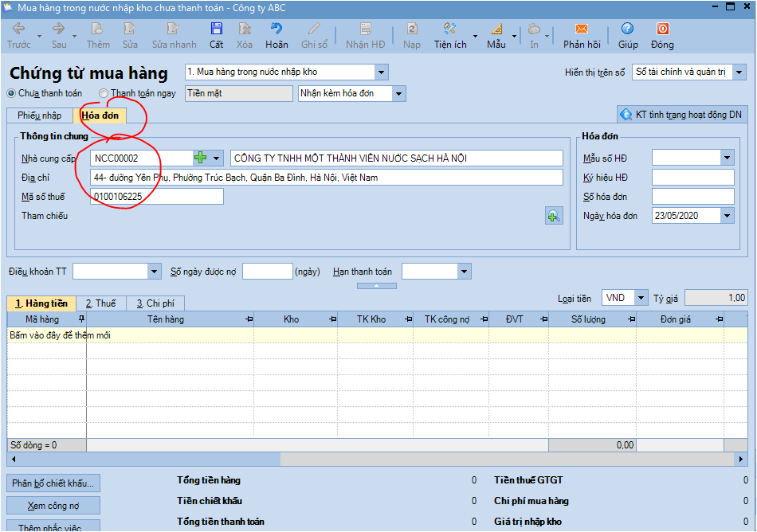Click the Địa chỉ address field
Screen dimensions: 757x532
(327, 178)
